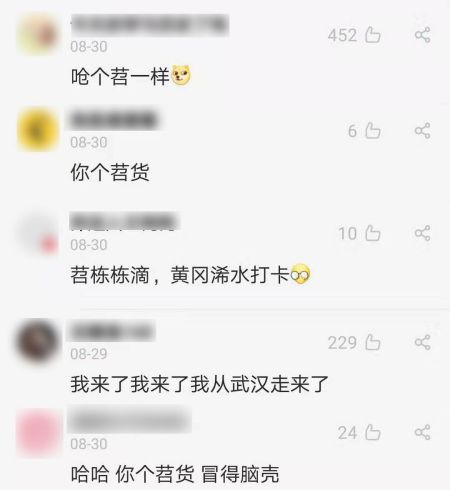The image size is (450, 490).
Task: Share the comment with 452 likes
Action: click(423, 35)
